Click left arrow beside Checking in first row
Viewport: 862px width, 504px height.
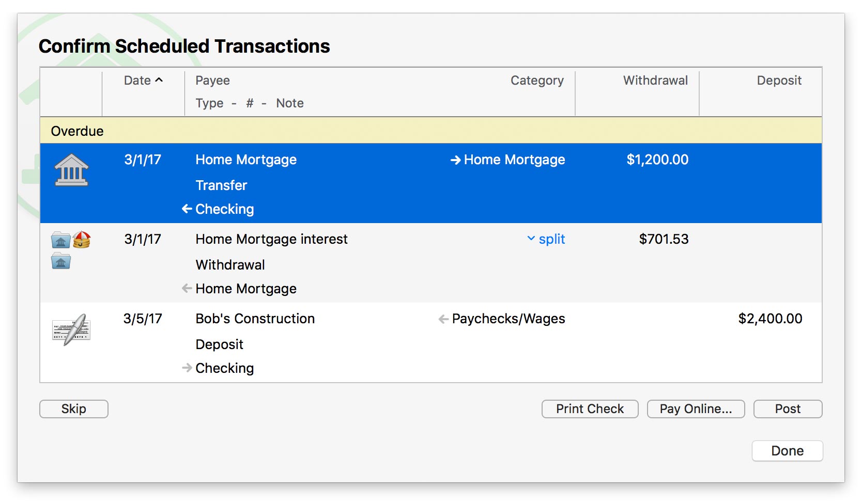pyautogui.click(x=187, y=209)
